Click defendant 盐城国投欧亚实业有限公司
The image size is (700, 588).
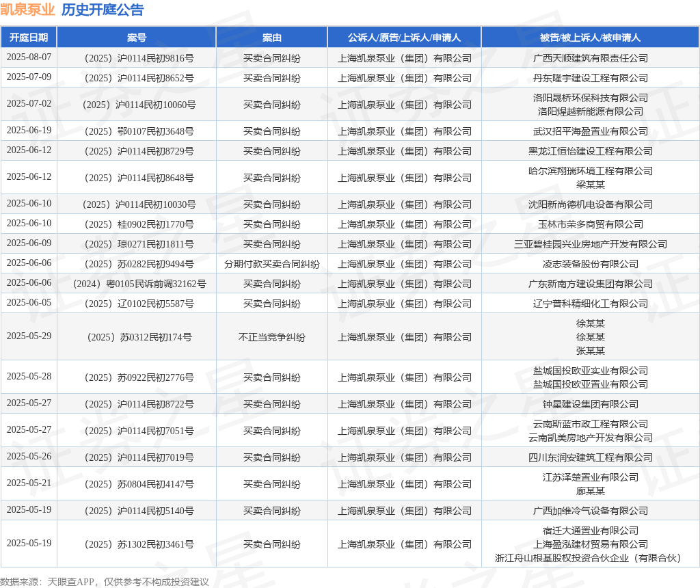pos(590,371)
